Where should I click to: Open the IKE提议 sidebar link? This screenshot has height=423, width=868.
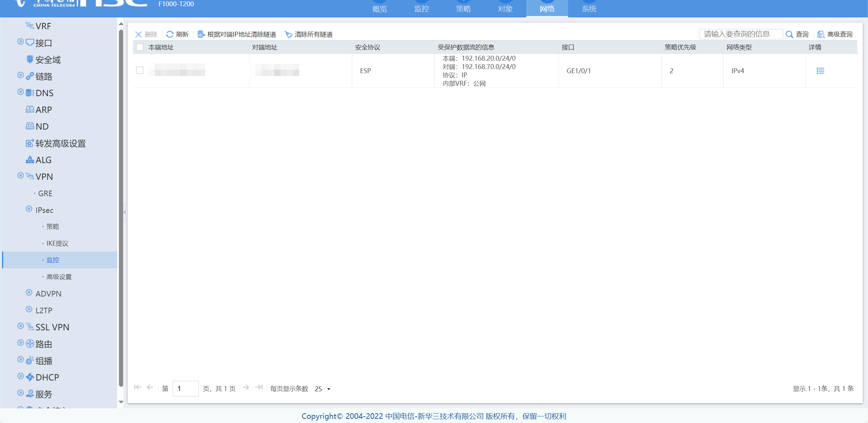57,243
